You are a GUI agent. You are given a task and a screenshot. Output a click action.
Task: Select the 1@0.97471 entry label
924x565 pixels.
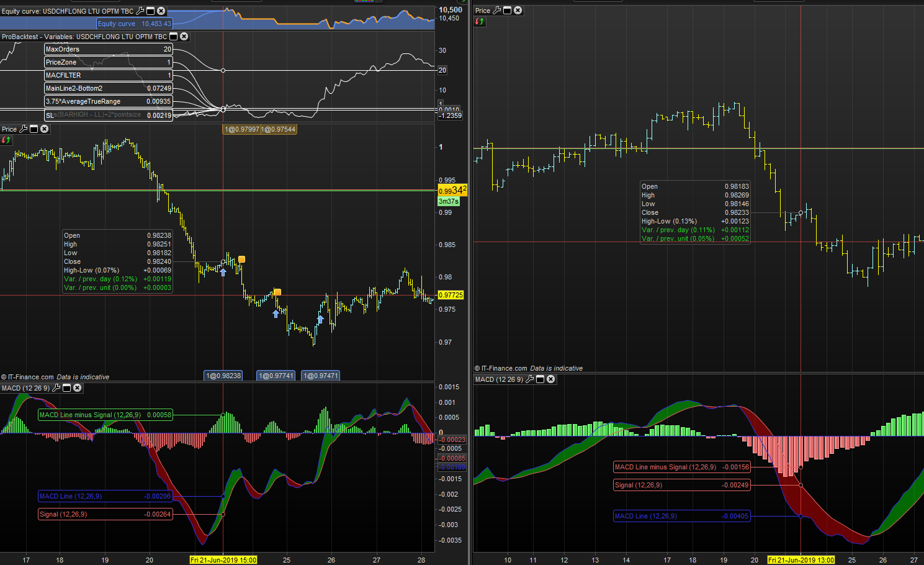(321, 376)
